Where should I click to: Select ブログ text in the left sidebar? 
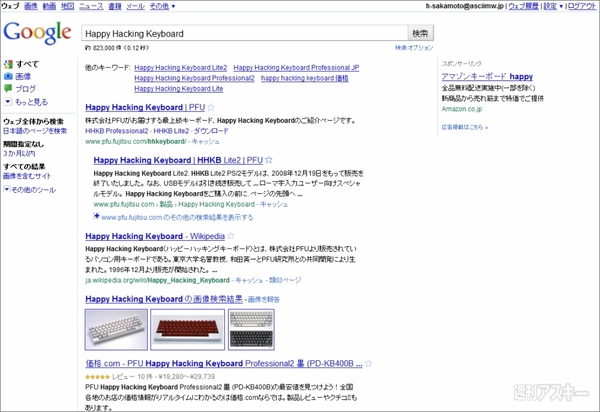tap(26, 89)
